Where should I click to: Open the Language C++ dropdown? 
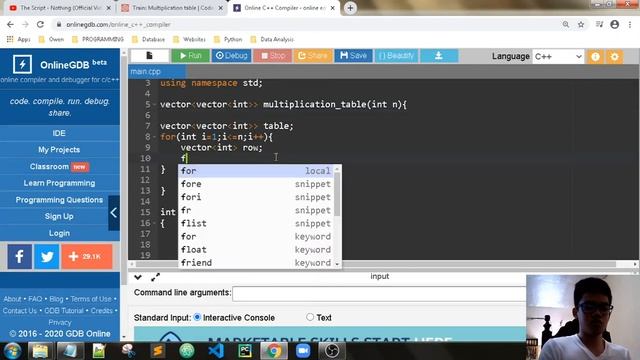coord(558,56)
